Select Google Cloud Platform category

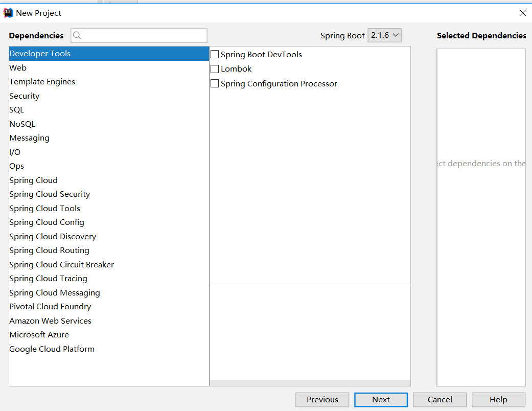52,349
